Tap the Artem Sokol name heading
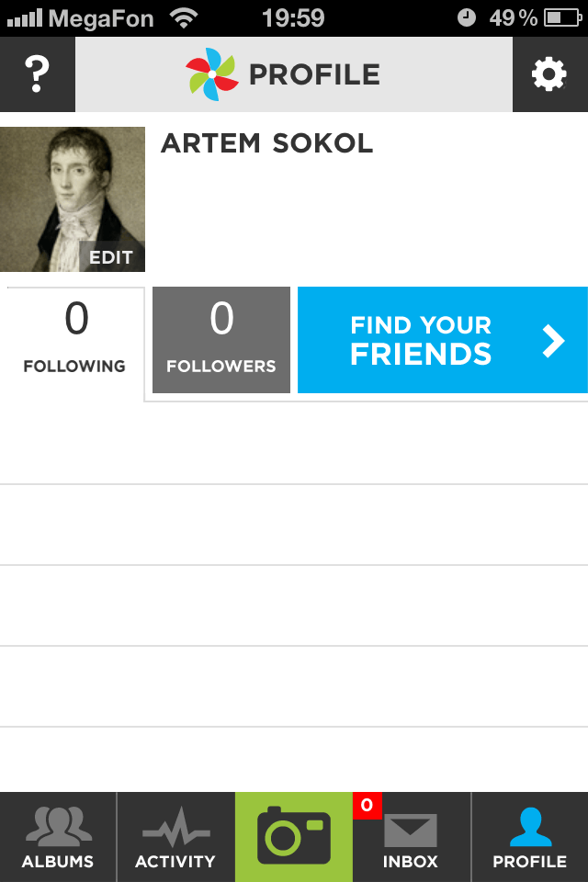588x882 pixels. click(266, 143)
